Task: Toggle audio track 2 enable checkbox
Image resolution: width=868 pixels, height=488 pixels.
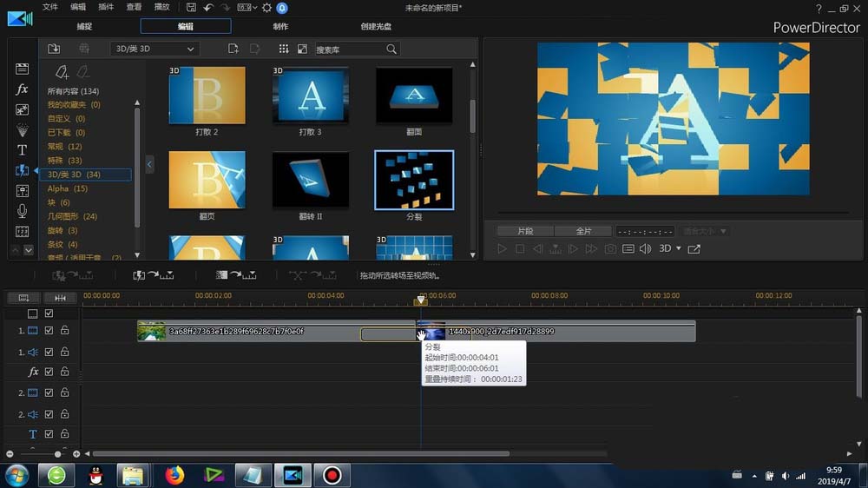Action: tap(49, 414)
